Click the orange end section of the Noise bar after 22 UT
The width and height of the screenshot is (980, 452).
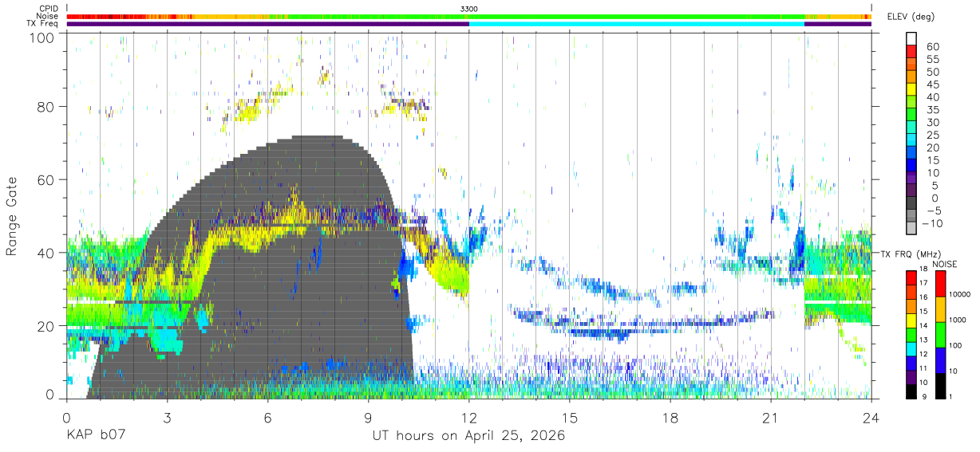pyautogui.click(x=838, y=16)
